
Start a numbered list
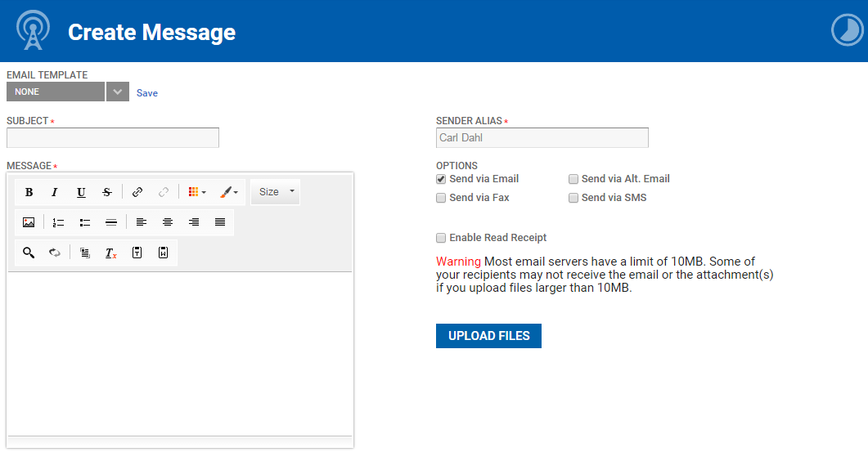(58, 222)
